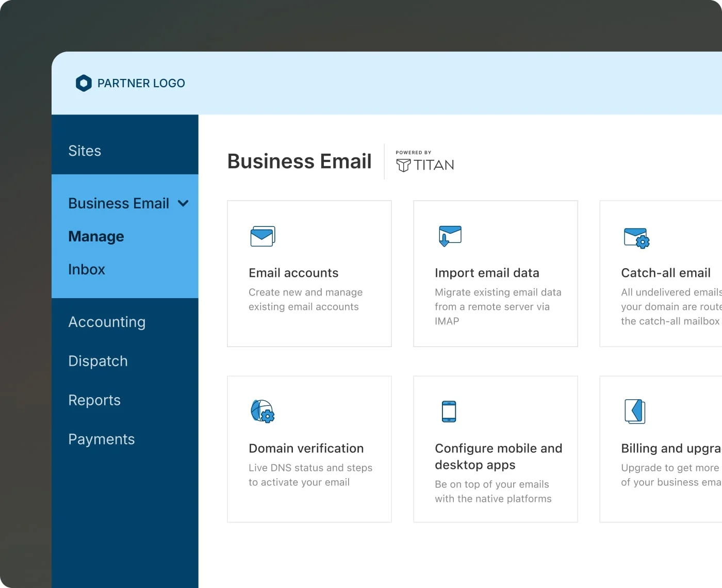Viewport: 722px width, 588px height.
Task: Open the Billing and upgrade card title
Action: [671, 448]
